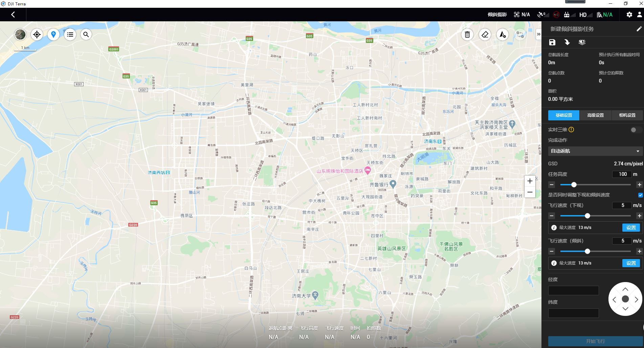The width and height of the screenshot is (644, 348).
Task: Increase 飞行速度（倾斜） with plus button
Action: coord(639,251)
